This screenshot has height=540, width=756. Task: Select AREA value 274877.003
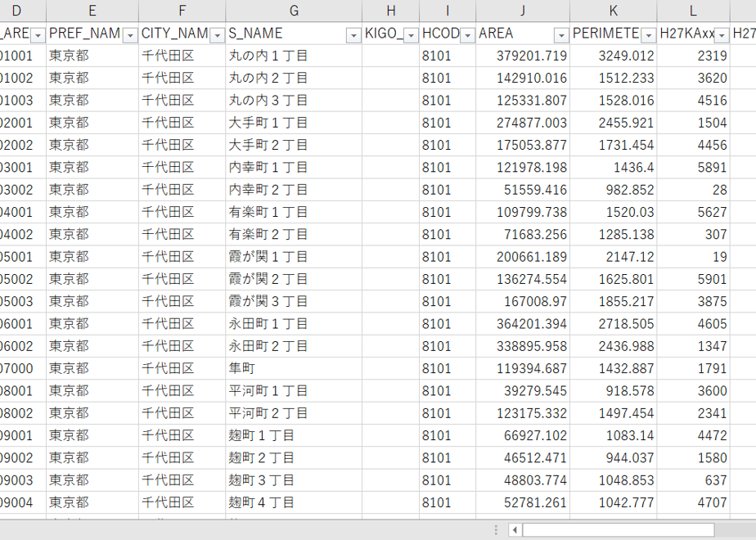point(523,123)
